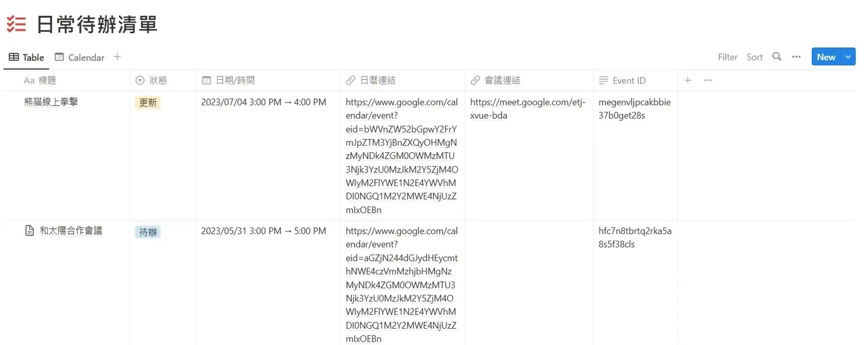Open column options ellipsis in the table header
This screenshot has width=868, height=345.
click(708, 80)
